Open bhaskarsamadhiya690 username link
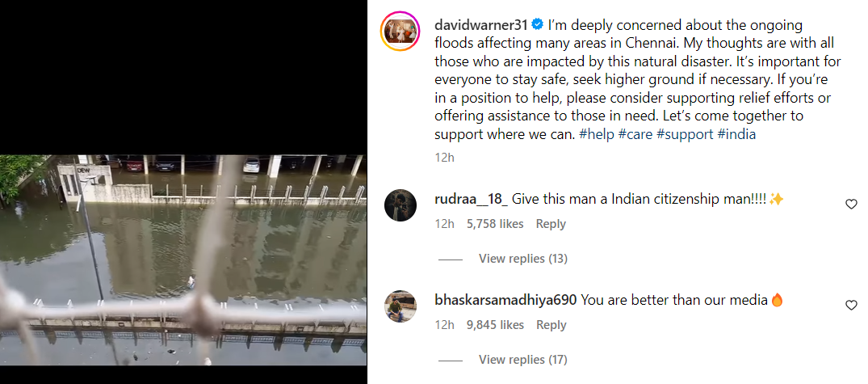Viewport: 868px width, 384px height. click(x=506, y=300)
